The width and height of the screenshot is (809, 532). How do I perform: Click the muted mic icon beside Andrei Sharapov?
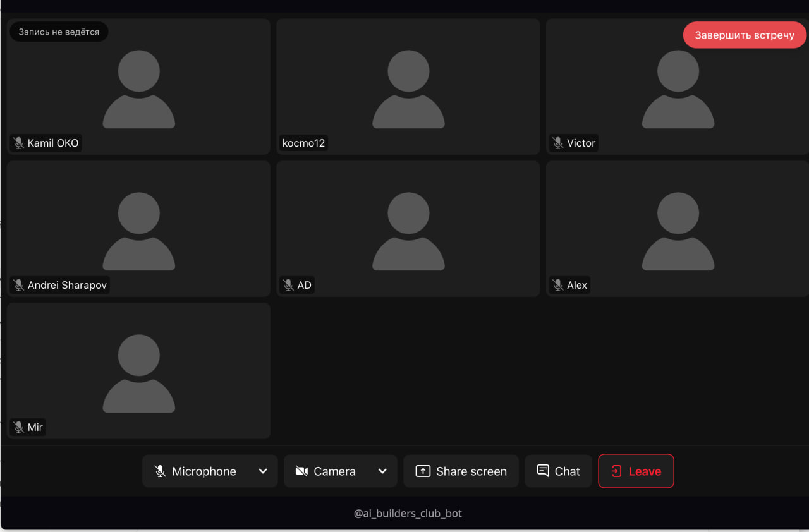[x=18, y=286]
